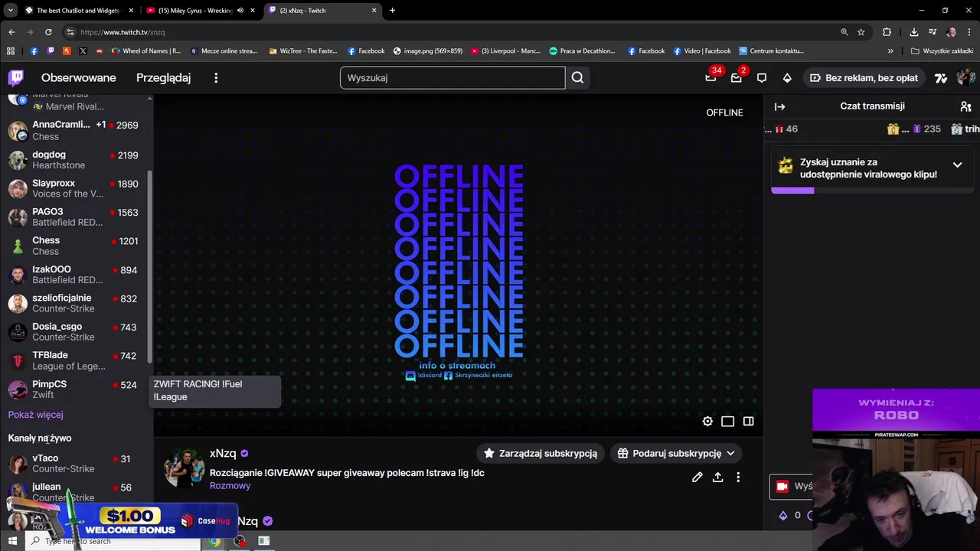Click the browser zoom magnifier in the address bar
This screenshot has width=980, height=551.
click(844, 32)
